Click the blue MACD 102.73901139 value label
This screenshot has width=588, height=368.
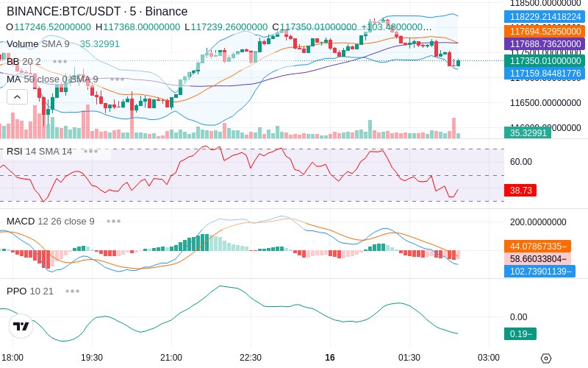coord(540,271)
